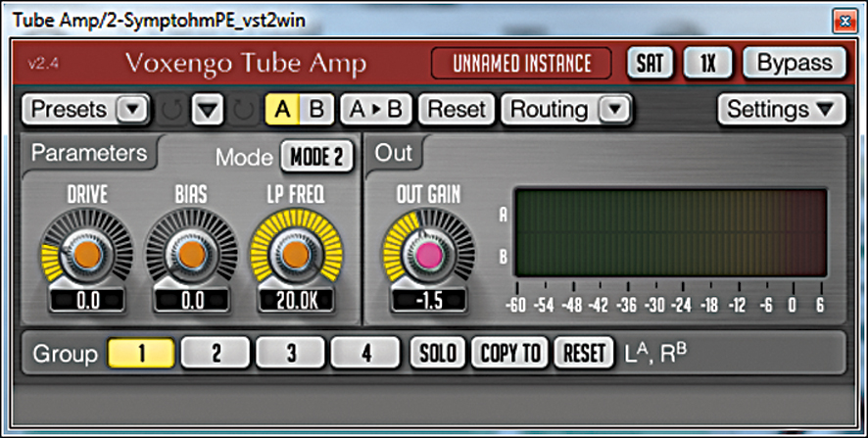
Task: Click the DRIVE value field showing 0.0
Action: coord(87,301)
